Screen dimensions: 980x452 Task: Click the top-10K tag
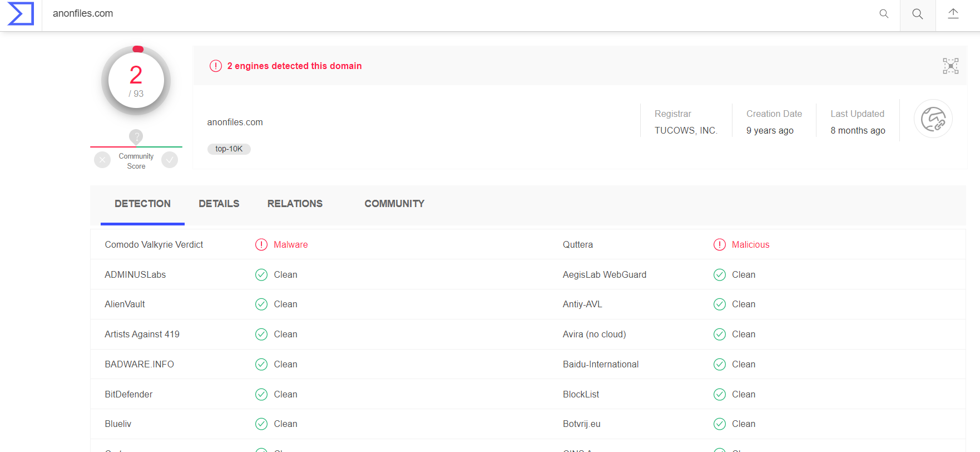[229, 149]
